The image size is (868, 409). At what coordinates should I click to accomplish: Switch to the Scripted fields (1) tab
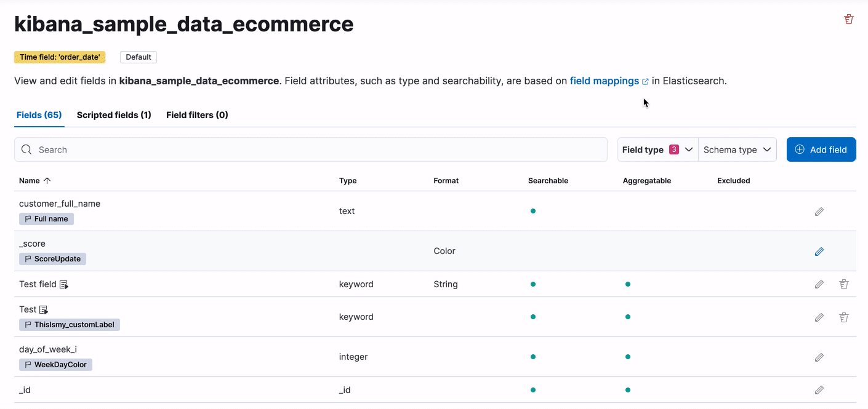114,115
